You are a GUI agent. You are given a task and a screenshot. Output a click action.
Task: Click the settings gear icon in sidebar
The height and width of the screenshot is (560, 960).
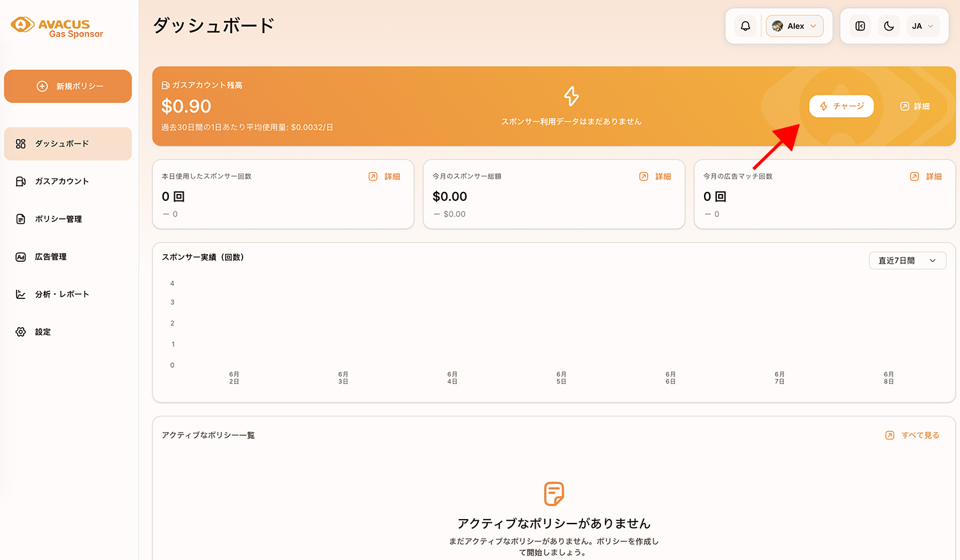click(x=20, y=332)
